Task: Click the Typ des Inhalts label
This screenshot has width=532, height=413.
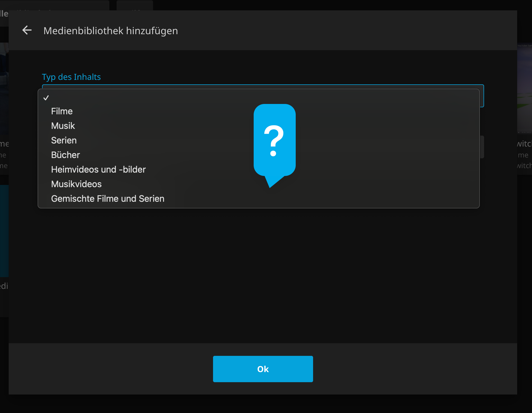Action: pos(71,77)
